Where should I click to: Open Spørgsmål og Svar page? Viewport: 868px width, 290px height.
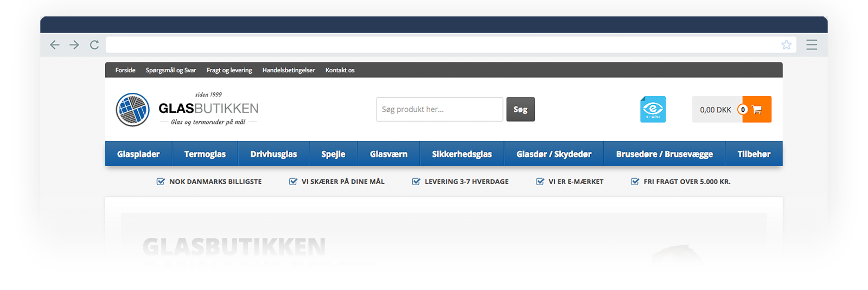[x=171, y=70]
